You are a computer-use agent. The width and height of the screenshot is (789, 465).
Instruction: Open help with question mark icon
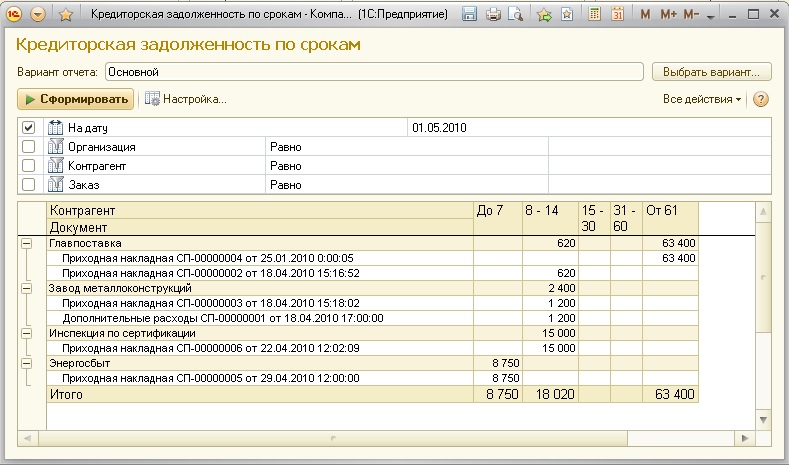tap(760, 99)
